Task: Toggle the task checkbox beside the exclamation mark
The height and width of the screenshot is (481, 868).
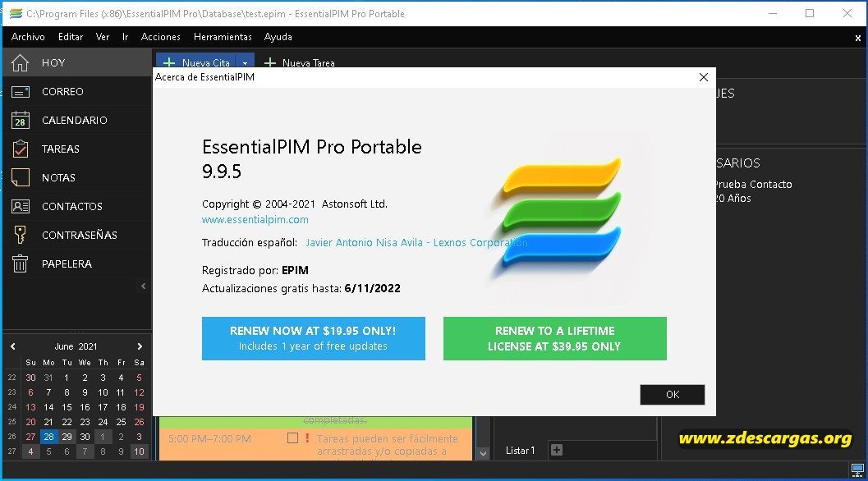Action: (x=293, y=437)
